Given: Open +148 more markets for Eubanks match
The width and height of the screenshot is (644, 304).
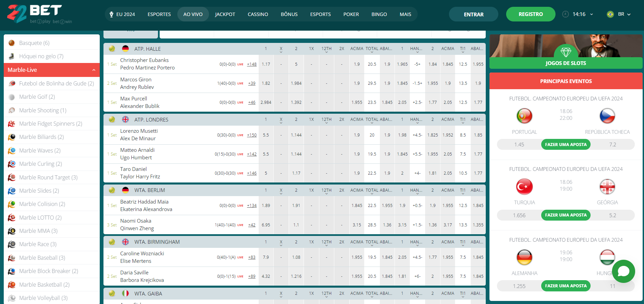Looking at the screenshot, I should (252, 64).
